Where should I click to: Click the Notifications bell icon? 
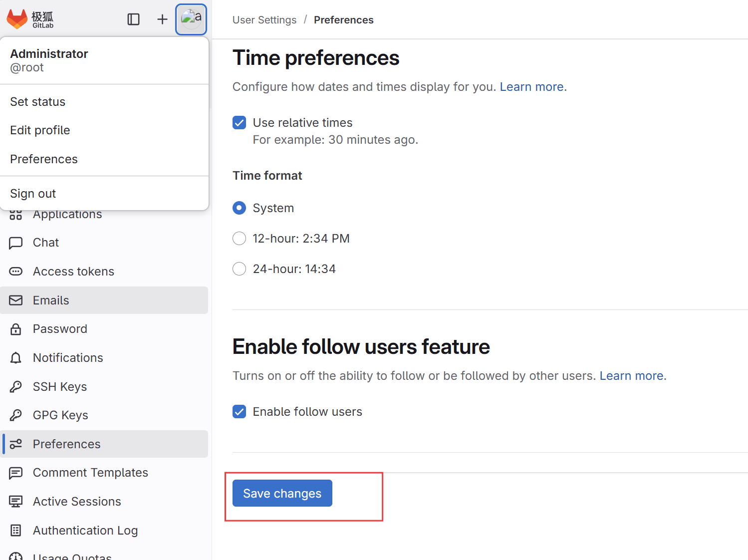[x=16, y=358]
